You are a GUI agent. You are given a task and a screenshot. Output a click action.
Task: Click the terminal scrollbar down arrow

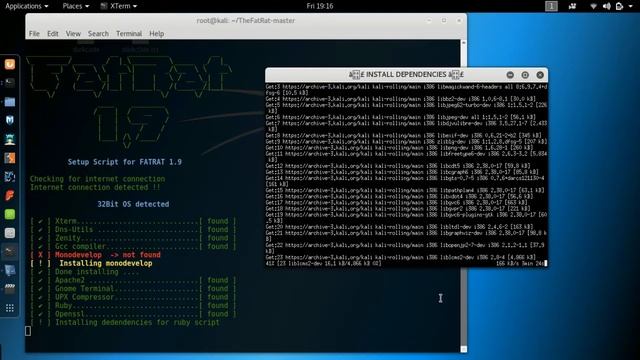[x=464, y=349]
